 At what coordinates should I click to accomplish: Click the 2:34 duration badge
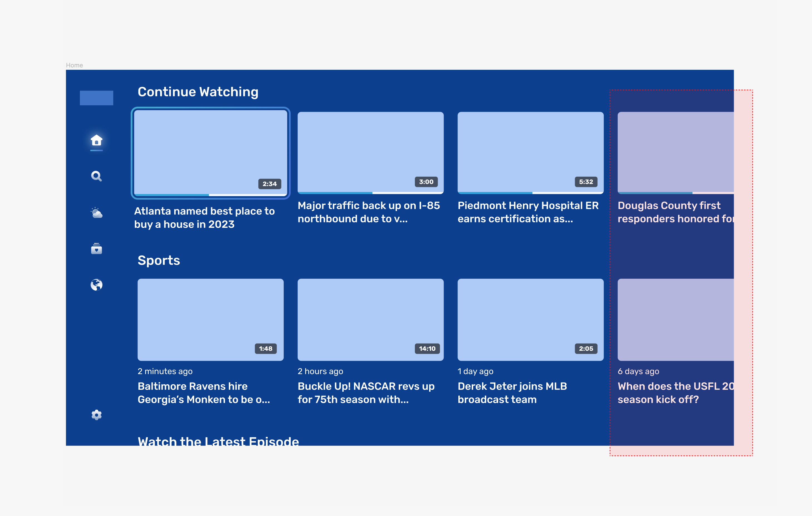tap(270, 184)
